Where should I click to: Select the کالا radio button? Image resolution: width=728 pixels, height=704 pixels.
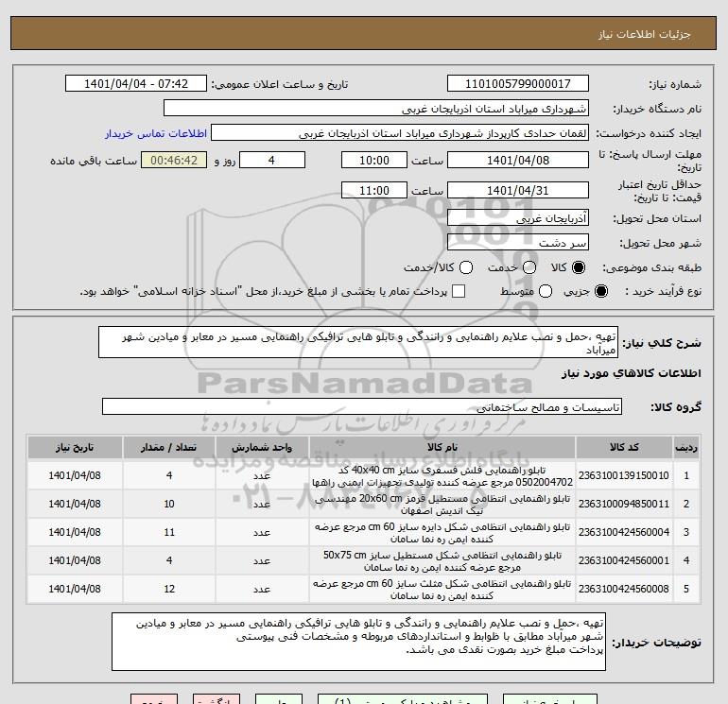tap(579, 267)
